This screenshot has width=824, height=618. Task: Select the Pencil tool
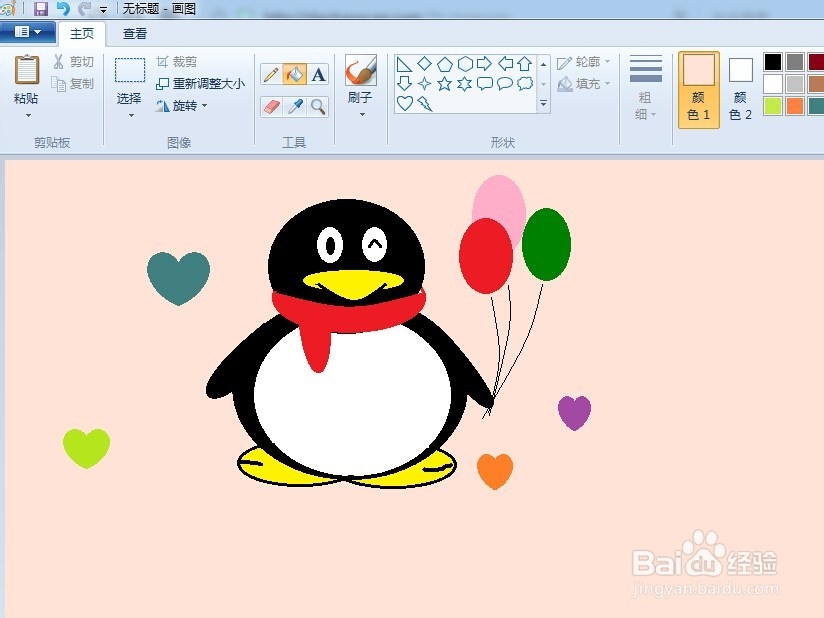coord(271,75)
